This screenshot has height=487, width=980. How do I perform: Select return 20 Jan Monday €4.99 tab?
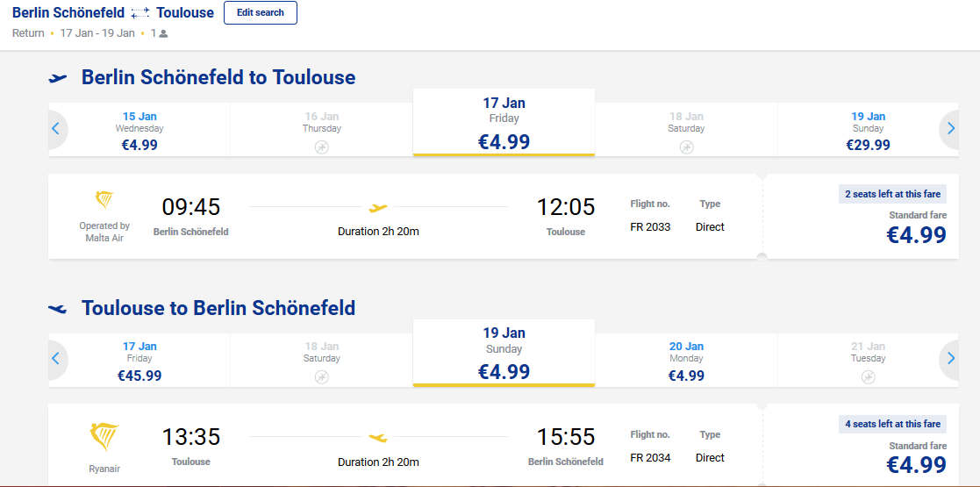coord(686,360)
